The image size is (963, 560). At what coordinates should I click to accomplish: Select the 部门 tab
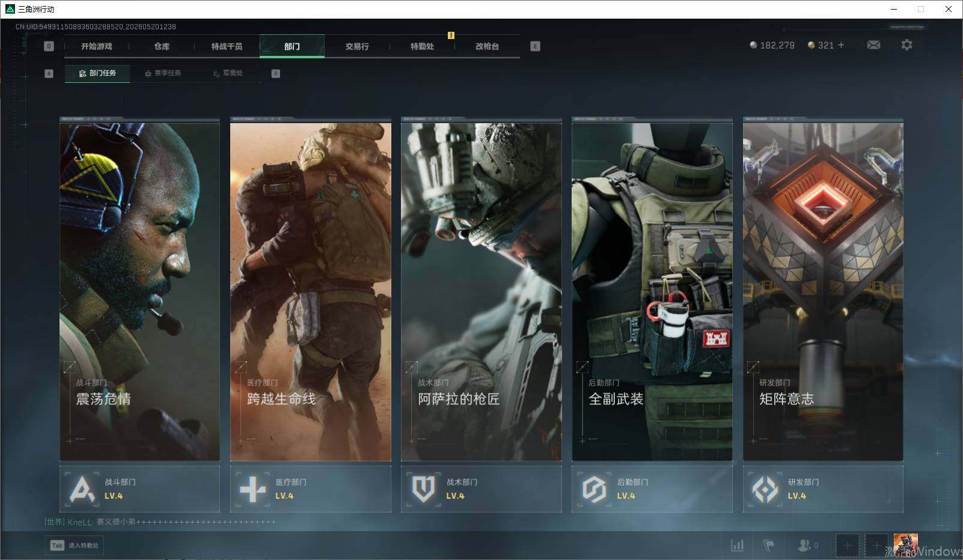click(292, 46)
